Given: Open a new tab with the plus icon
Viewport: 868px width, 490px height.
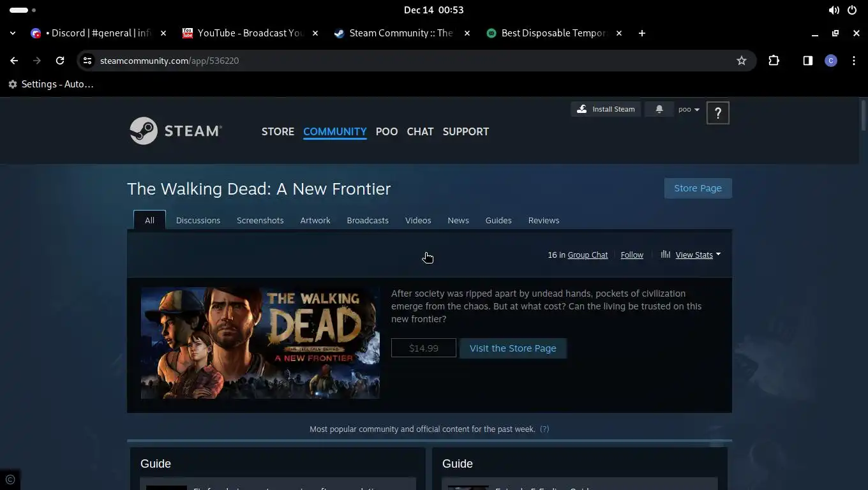Looking at the screenshot, I should tap(642, 33).
